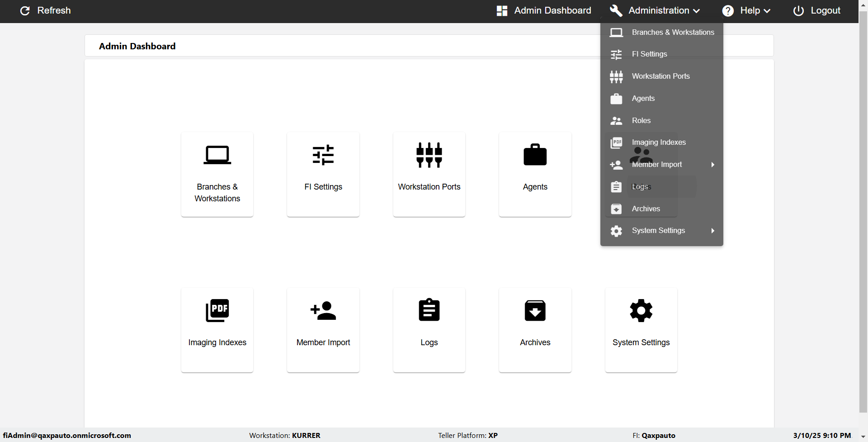
Task: Click the vertical page scrollbar
Action: 863,213
